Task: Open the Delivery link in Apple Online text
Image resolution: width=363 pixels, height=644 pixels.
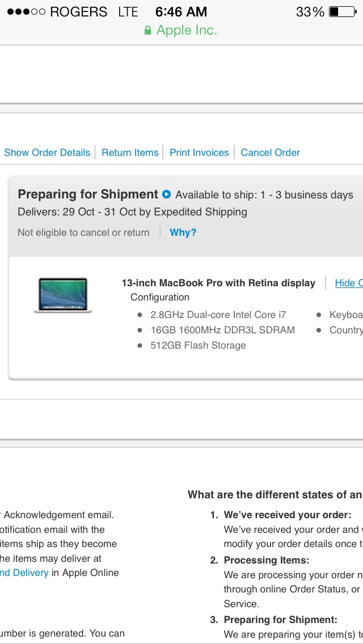Action: 24,573
